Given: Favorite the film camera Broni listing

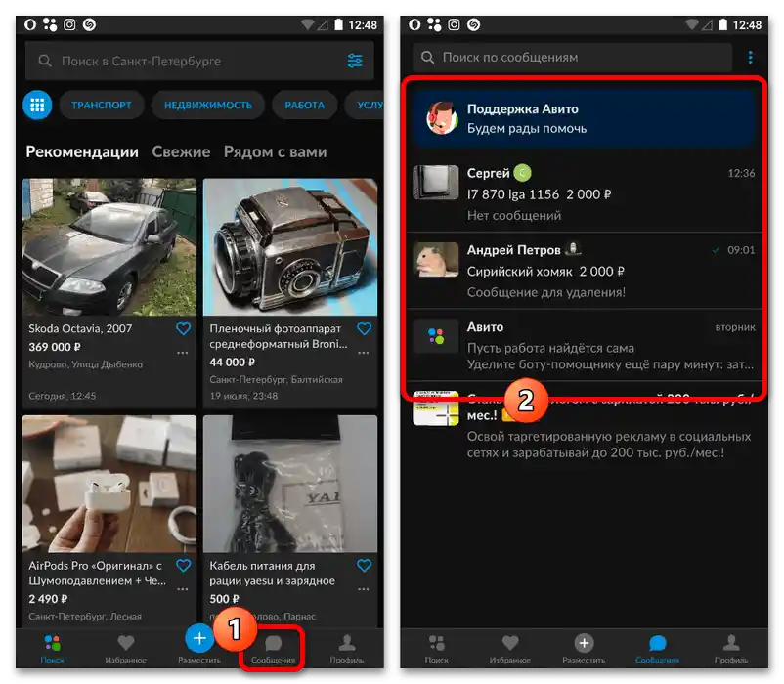Looking at the screenshot, I should [x=364, y=328].
